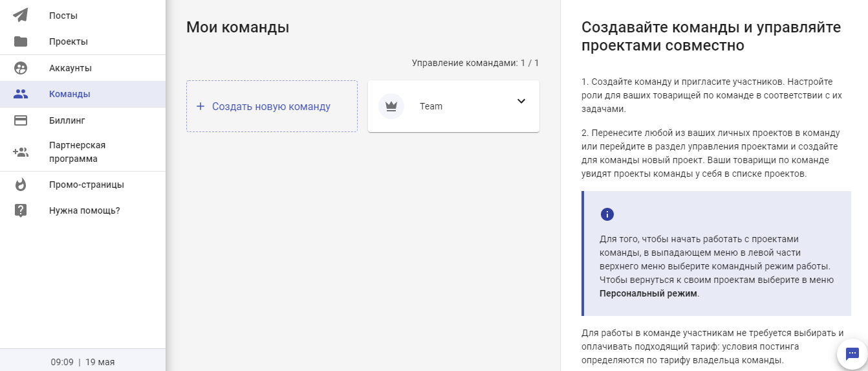Viewport: 868px width, 371px height.
Task: Click 'Управление командами: 1 / 1' counter
Action: pyautogui.click(x=475, y=63)
